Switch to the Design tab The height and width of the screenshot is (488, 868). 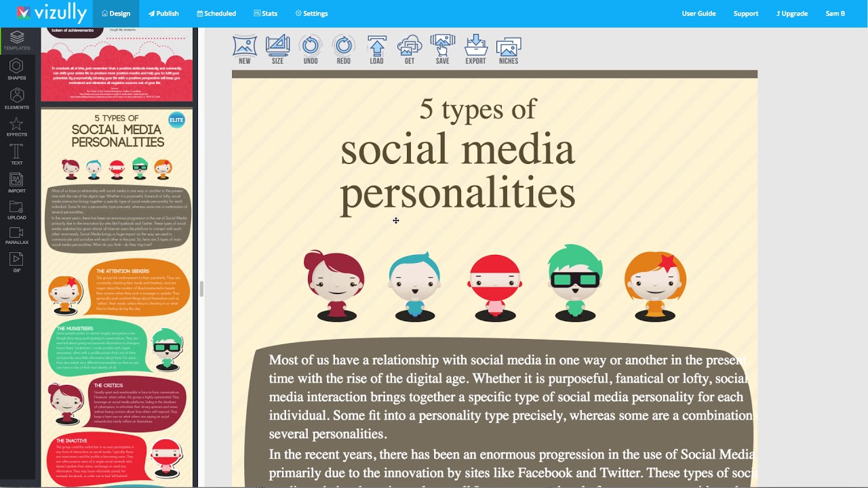[x=115, y=14]
